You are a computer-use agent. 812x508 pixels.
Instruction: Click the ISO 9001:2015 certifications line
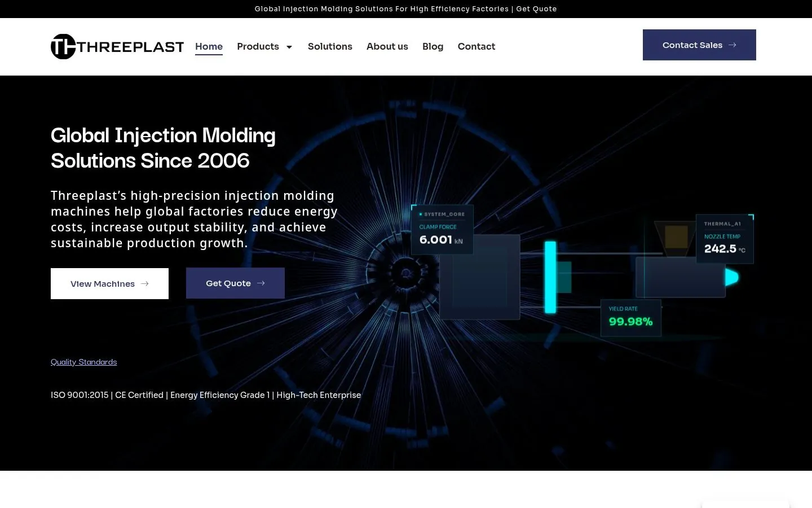(206, 395)
